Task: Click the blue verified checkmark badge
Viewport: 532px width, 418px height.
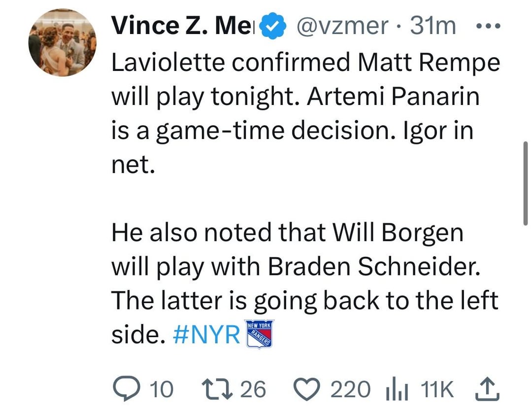Action: point(271,25)
